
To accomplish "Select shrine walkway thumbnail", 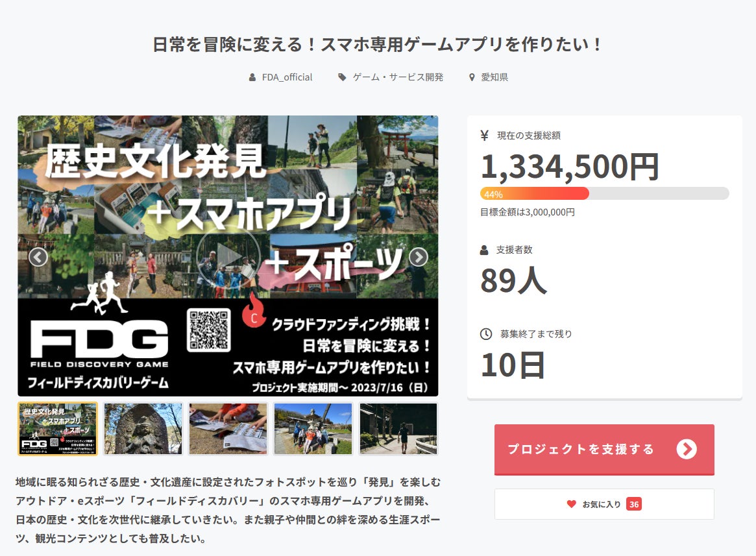I will (x=398, y=429).
